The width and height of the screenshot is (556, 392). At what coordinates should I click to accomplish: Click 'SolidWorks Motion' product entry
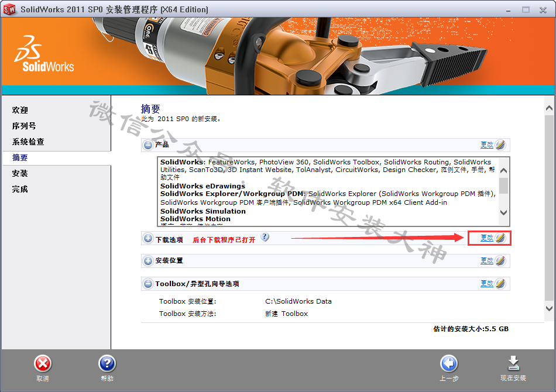tap(195, 219)
